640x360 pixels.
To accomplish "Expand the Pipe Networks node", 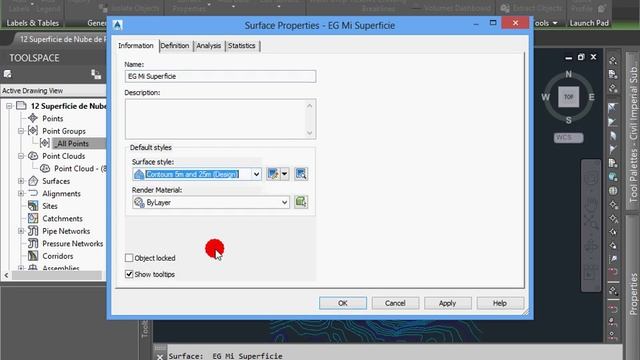I will click(21, 231).
